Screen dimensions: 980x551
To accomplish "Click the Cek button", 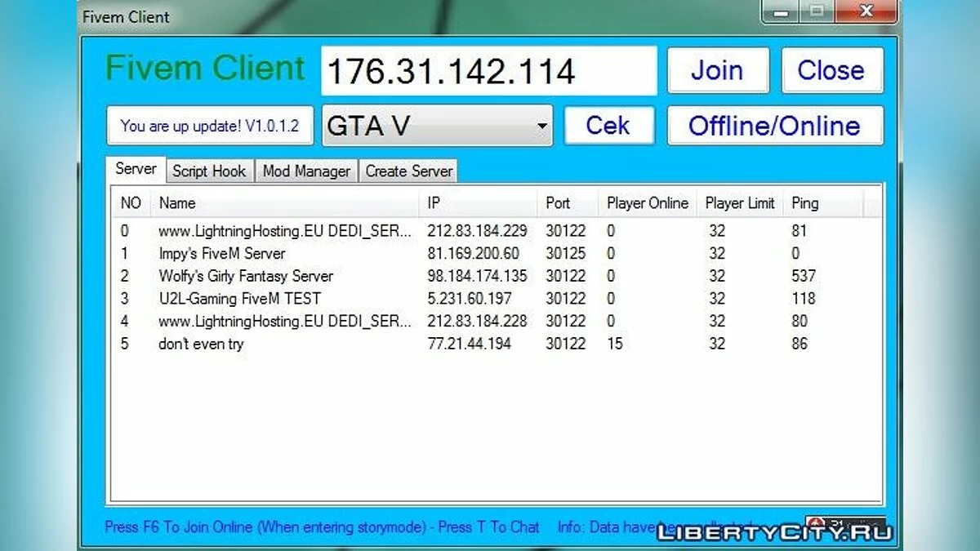I will point(608,126).
